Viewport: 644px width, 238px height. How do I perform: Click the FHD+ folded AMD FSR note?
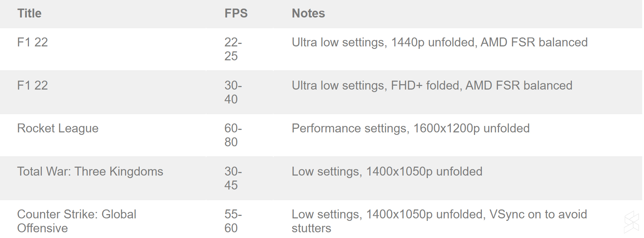[x=432, y=86]
